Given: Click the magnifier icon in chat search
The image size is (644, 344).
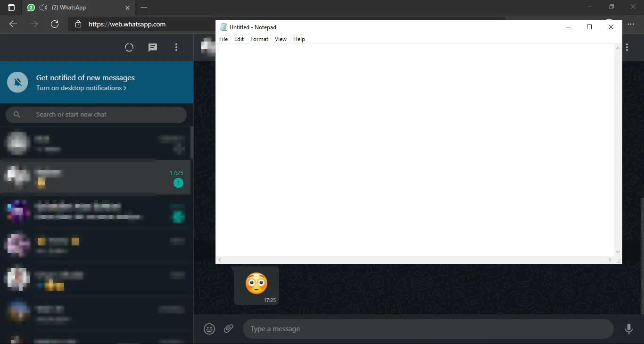Looking at the screenshot, I should click(17, 115).
